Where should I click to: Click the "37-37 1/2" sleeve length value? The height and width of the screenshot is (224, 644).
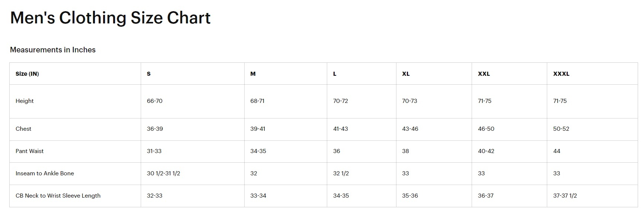click(565, 195)
